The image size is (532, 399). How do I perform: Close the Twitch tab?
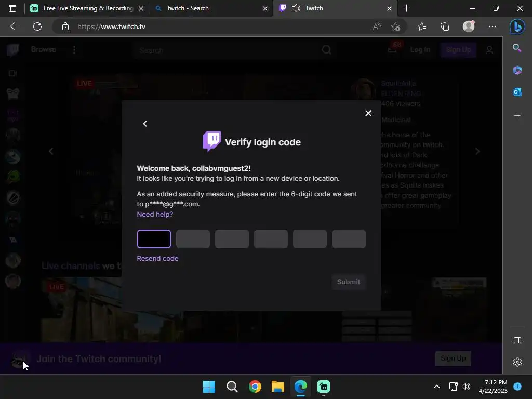(x=389, y=8)
